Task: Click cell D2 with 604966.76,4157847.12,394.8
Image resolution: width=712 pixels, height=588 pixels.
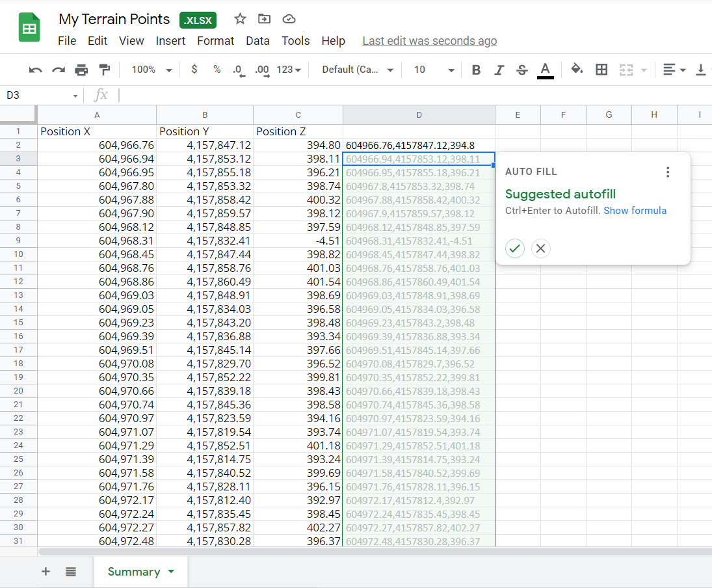Action: tap(419, 145)
